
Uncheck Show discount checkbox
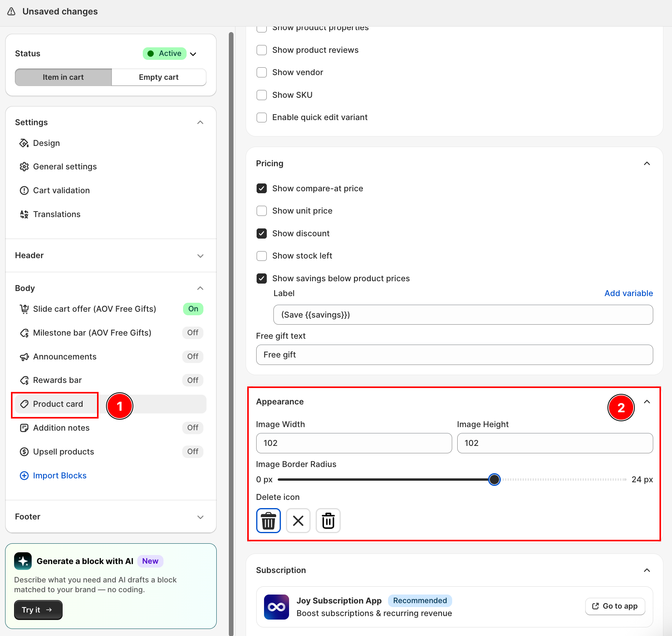[262, 234]
